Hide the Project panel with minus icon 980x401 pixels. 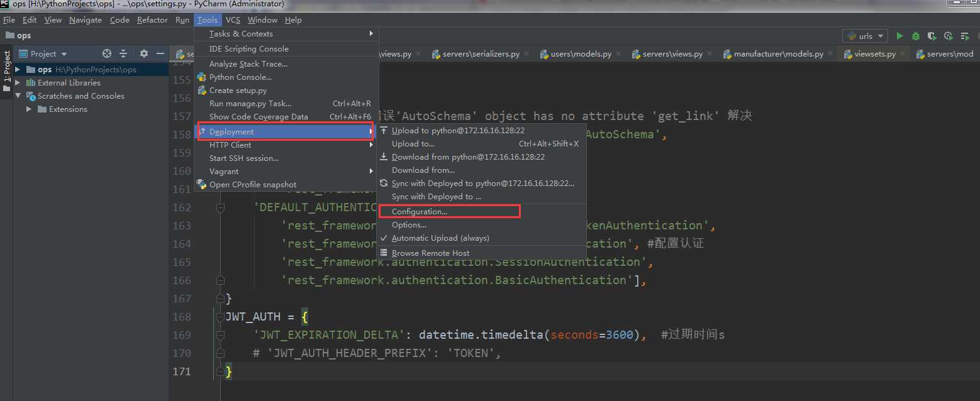[x=160, y=53]
